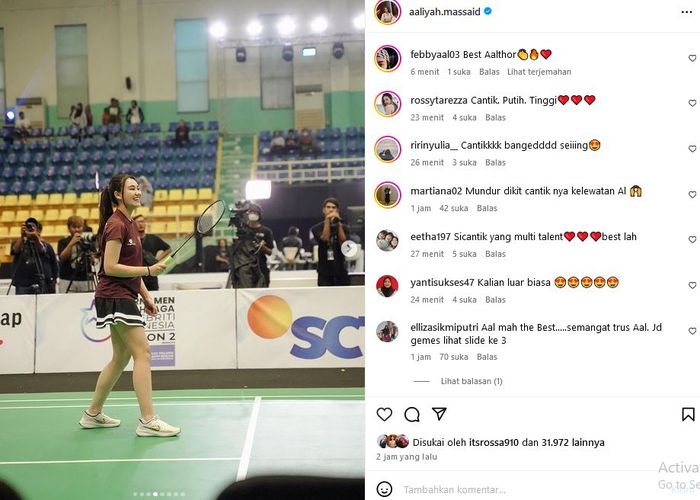Share post via paper plane icon
Image resolution: width=700 pixels, height=500 pixels.
point(439,414)
